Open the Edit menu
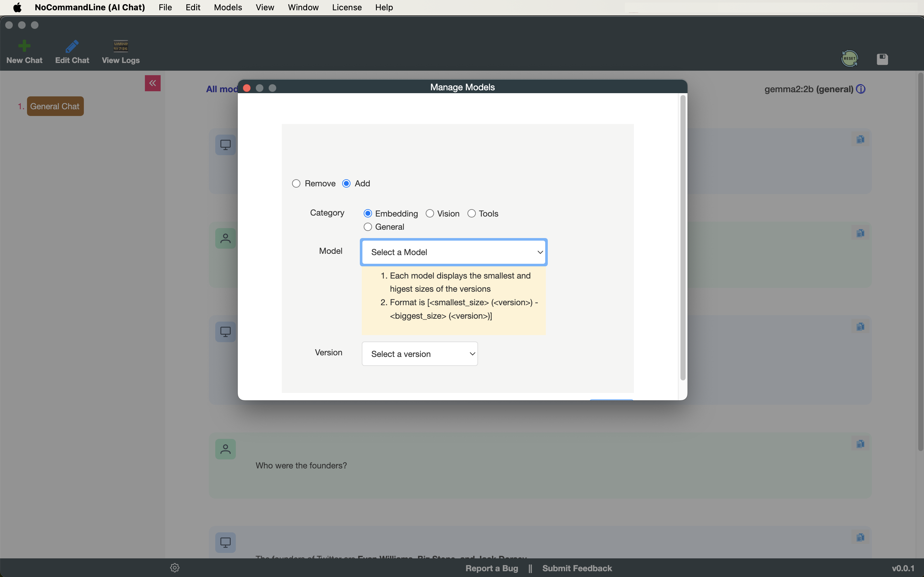 (193, 7)
